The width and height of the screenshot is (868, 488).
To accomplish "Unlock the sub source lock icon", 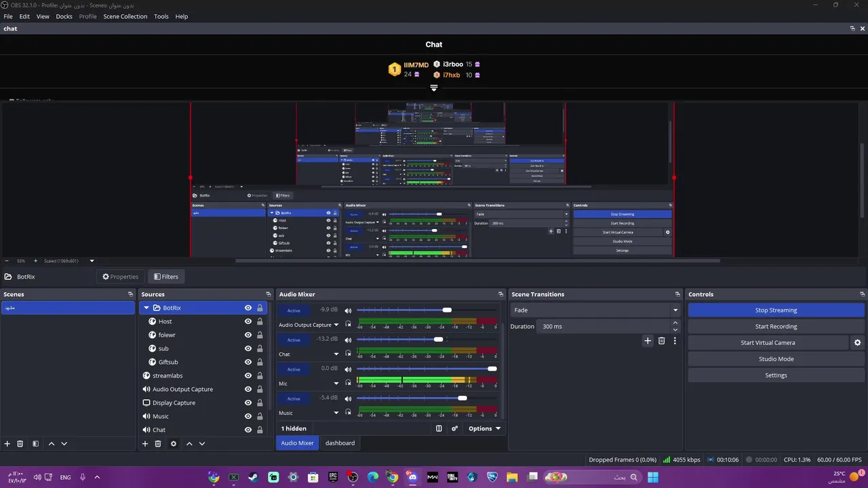I will (260, 348).
